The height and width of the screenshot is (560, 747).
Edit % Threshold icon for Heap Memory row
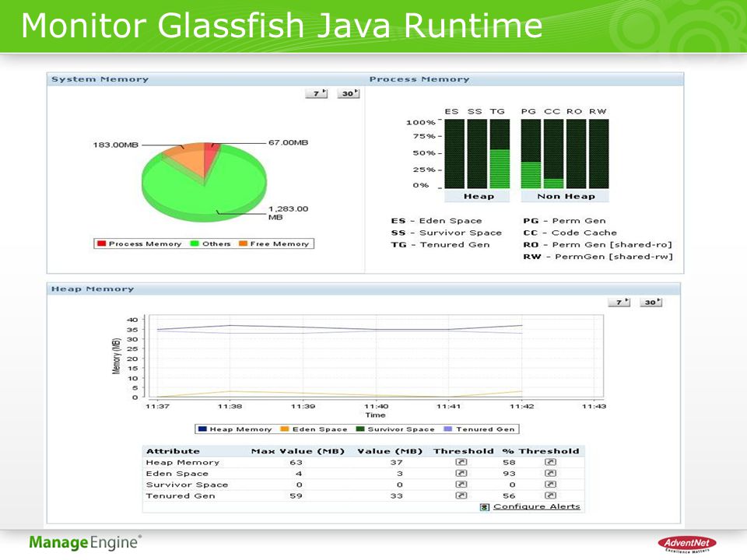(550, 462)
